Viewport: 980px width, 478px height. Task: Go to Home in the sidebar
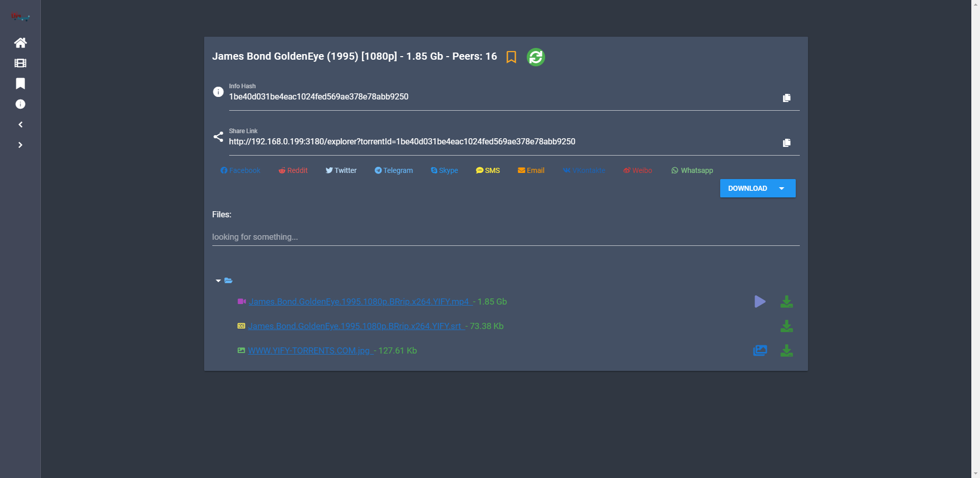point(20,43)
